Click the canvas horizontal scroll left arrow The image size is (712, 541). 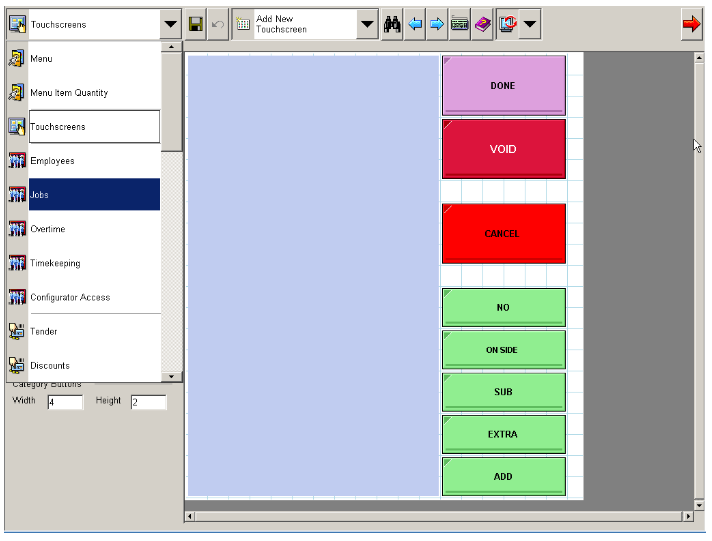[x=190, y=516]
